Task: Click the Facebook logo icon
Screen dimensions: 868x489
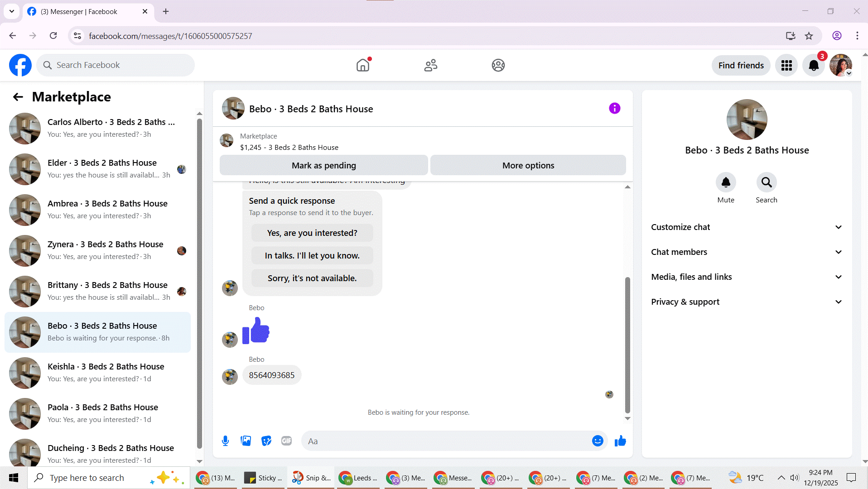Action: (x=20, y=65)
